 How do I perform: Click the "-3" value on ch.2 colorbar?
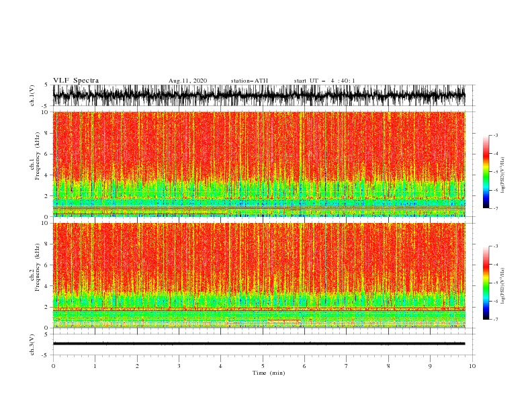click(495, 246)
